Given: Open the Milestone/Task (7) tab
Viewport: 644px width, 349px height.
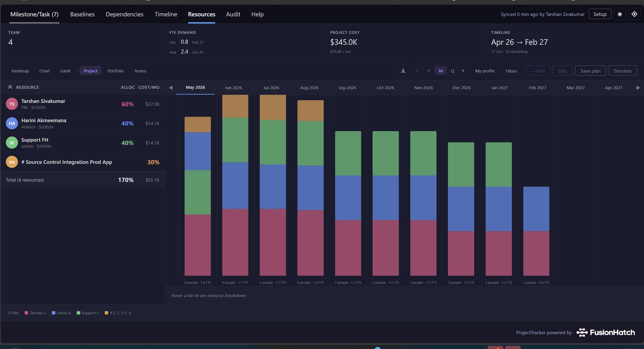Looking at the screenshot, I should pyautogui.click(x=34, y=14).
